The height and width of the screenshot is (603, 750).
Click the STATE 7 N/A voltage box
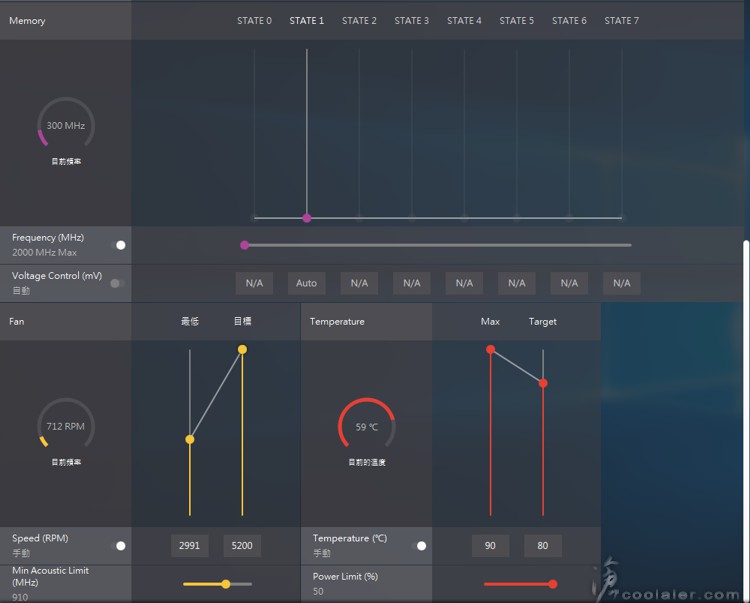click(621, 283)
